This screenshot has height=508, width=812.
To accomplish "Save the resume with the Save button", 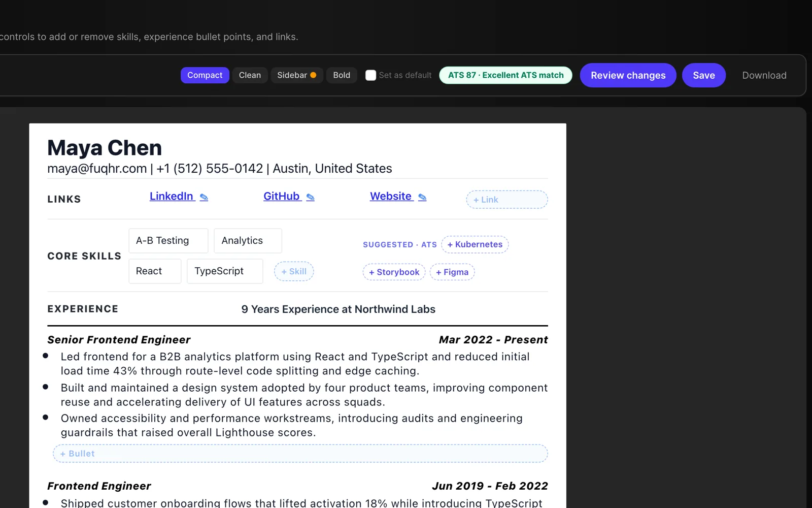I will point(704,75).
